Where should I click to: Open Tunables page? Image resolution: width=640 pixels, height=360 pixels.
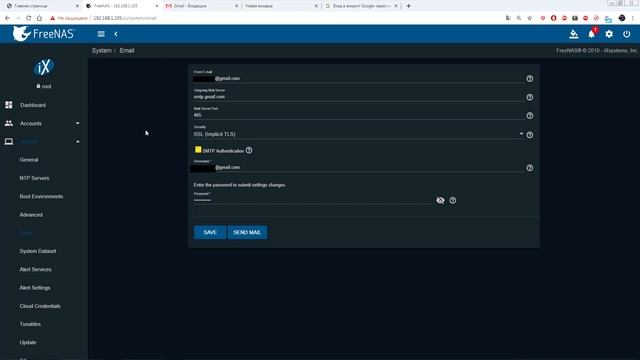[30, 324]
